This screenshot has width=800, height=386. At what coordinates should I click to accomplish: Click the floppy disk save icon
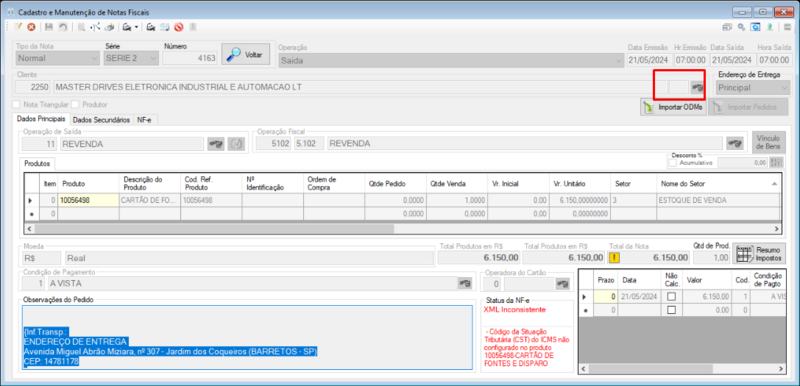pyautogui.click(x=49, y=27)
